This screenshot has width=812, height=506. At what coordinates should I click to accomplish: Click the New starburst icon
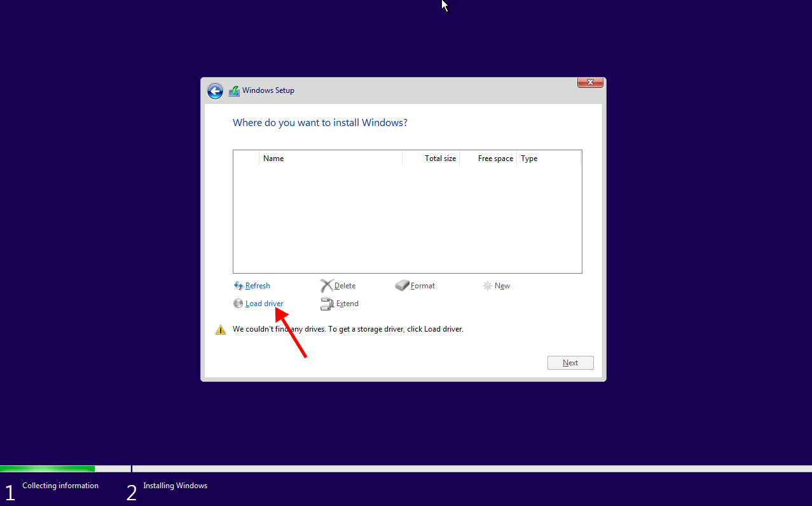[488, 286]
